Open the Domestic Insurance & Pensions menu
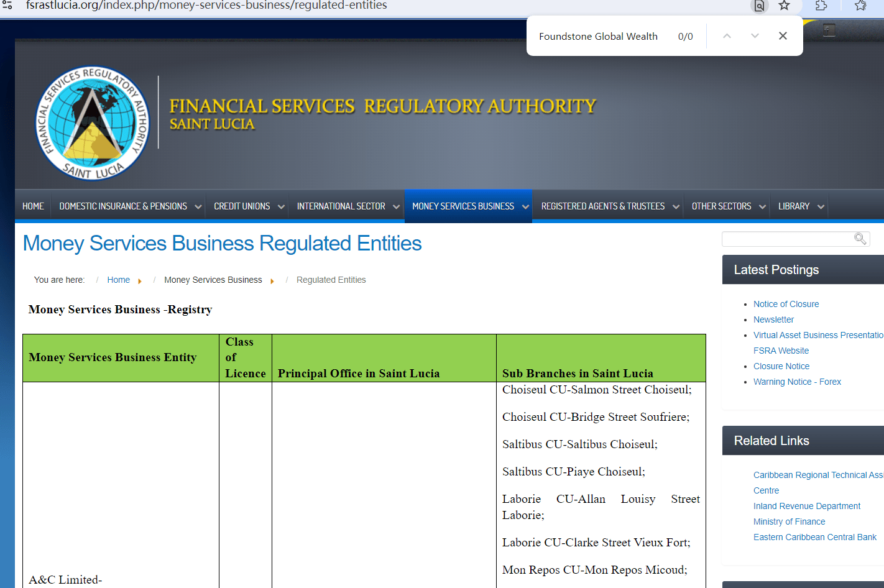 point(123,206)
